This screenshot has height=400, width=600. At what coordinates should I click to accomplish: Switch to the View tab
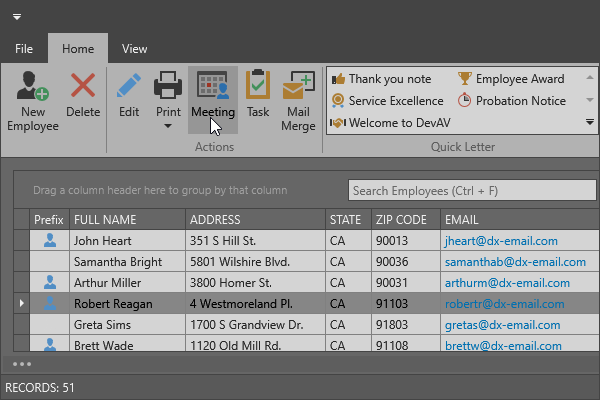click(x=134, y=49)
